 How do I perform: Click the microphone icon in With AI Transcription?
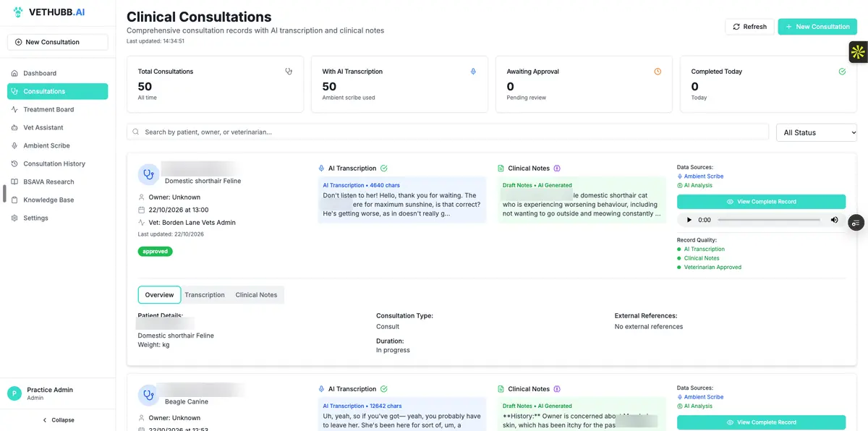click(x=473, y=72)
